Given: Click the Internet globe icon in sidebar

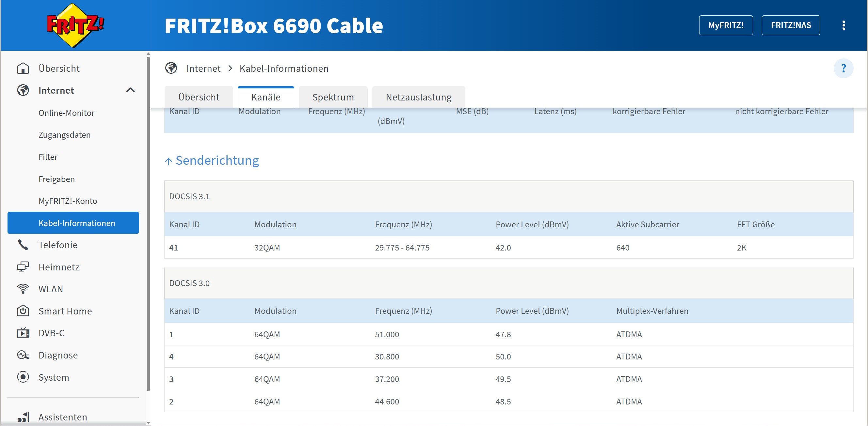Looking at the screenshot, I should [x=23, y=90].
